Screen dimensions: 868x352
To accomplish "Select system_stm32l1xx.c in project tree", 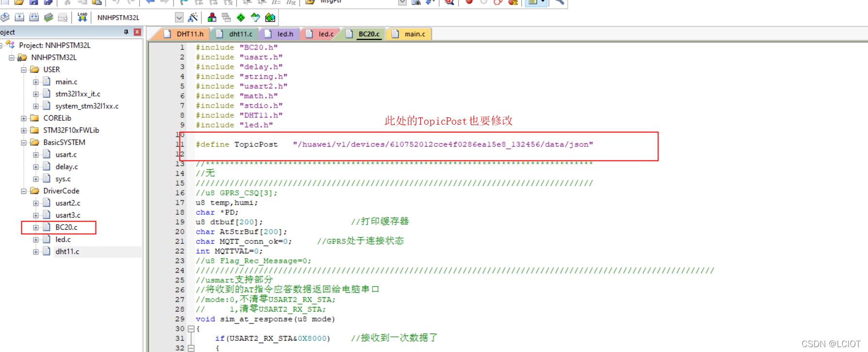I will (87, 106).
